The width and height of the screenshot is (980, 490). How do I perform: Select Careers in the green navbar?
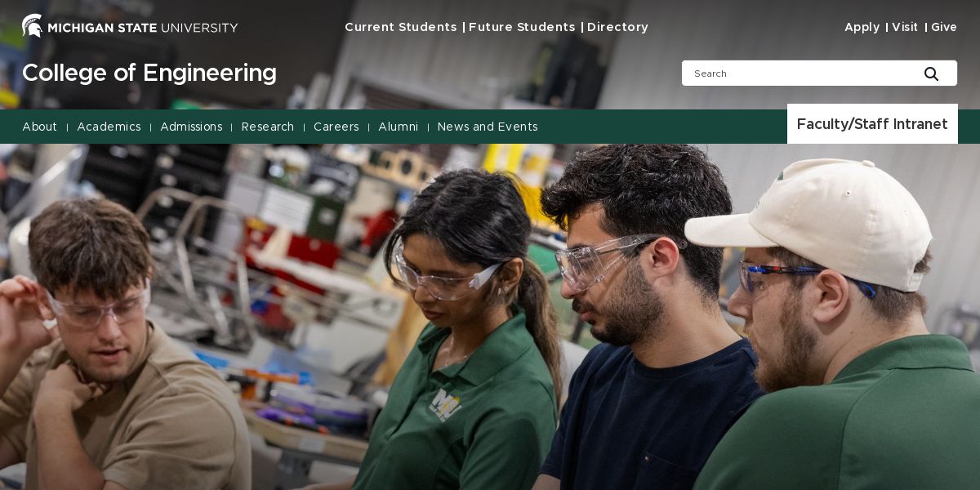(x=336, y=127)
